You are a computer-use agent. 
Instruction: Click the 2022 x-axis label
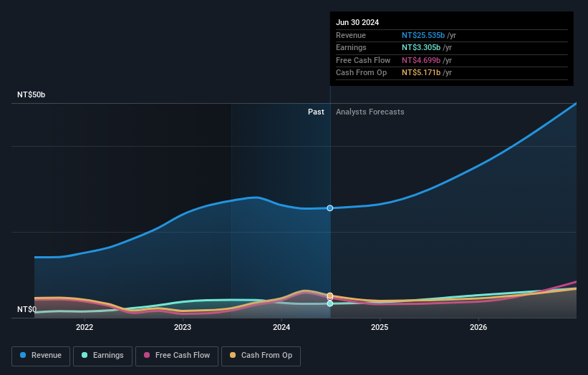pyautogui.click(x=85, y=327)
